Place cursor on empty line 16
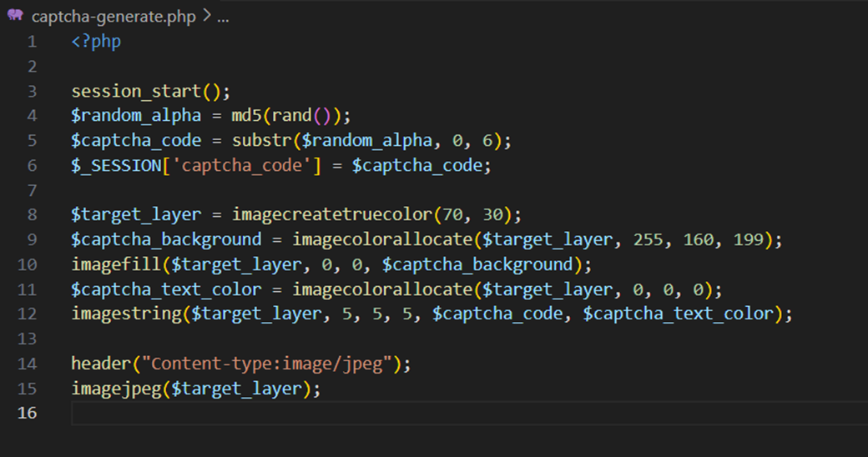 point(469,414)
